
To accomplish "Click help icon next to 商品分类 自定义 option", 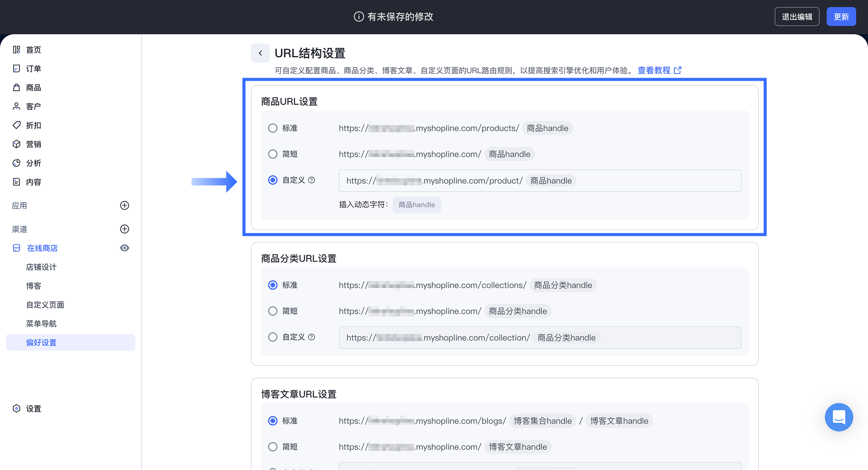I will 311,337.
